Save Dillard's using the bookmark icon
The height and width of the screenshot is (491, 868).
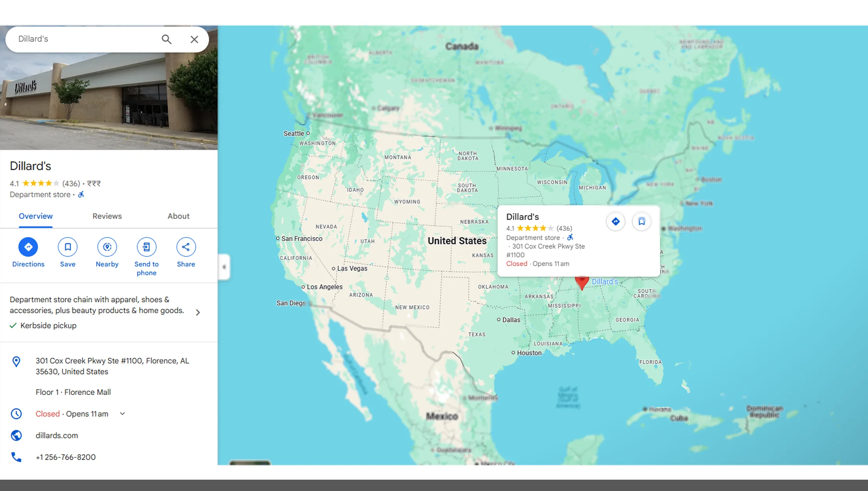click(68, 247)
